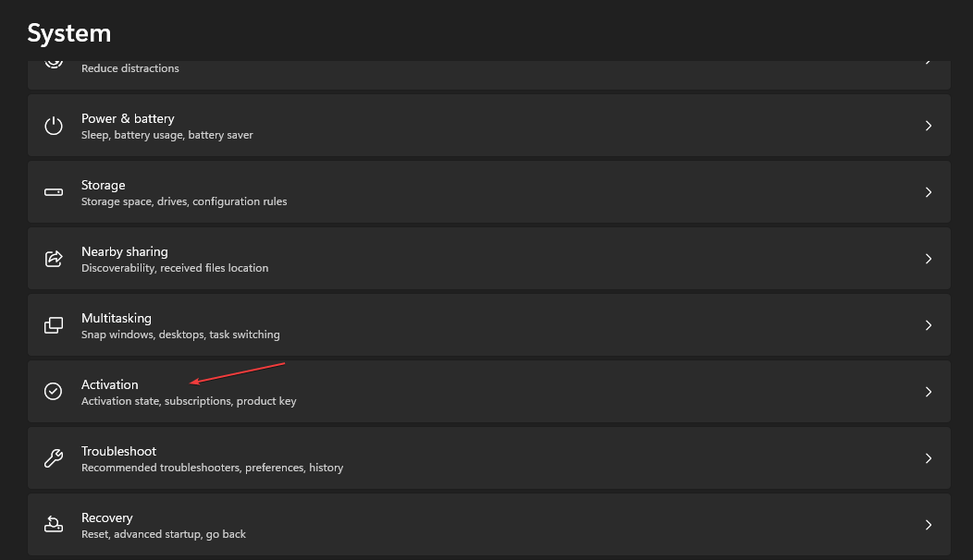Click the Focus icon above Power & battery

coord(53,61)
